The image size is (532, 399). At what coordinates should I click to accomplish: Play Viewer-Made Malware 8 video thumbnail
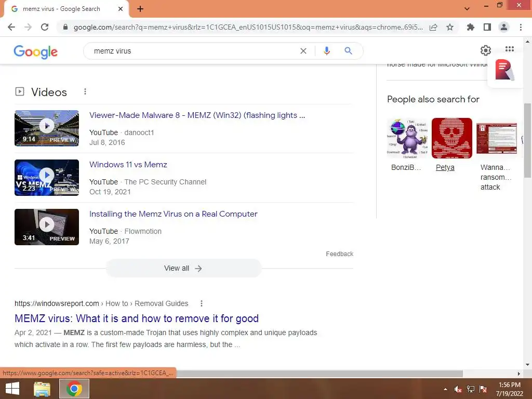tap(47, 128)
